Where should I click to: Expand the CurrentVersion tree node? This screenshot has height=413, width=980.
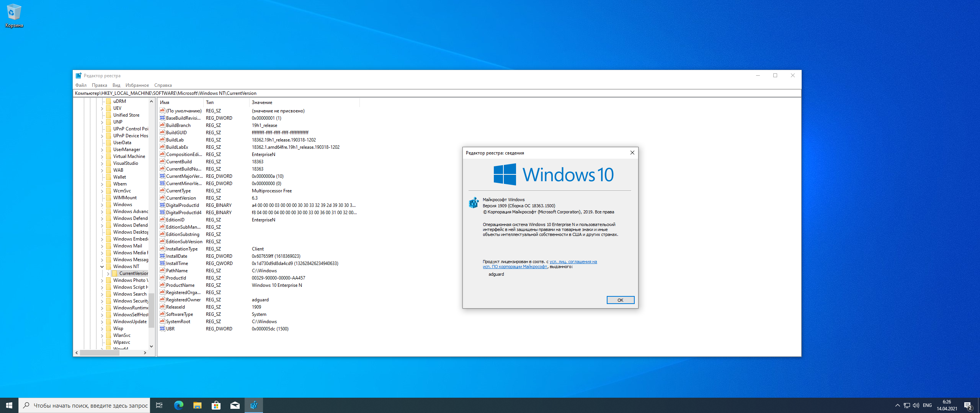coord(108,273)
